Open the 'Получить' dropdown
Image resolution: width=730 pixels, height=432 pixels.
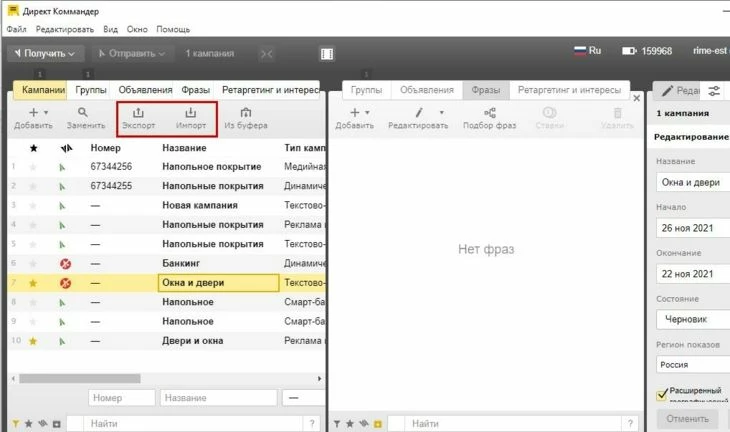(46, 54)
